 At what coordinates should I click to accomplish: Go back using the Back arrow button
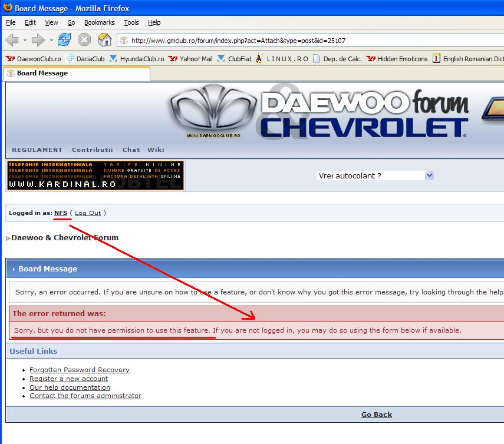(12, 40)
